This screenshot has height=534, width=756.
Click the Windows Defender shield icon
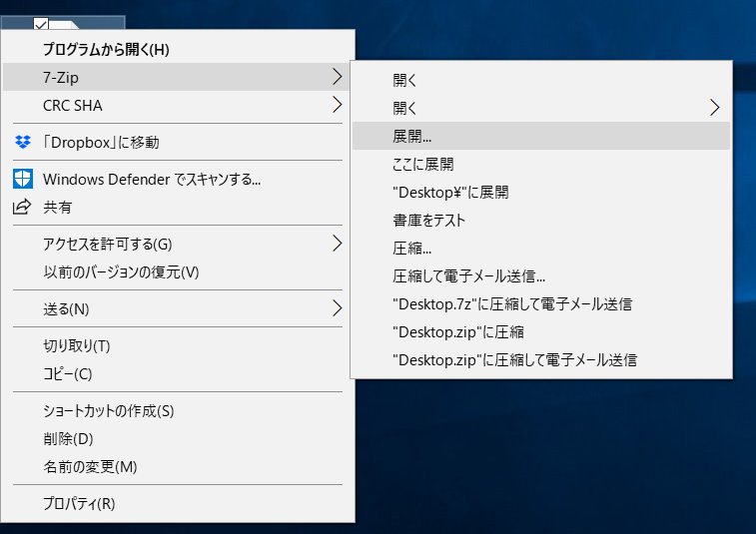coord(23,179)
